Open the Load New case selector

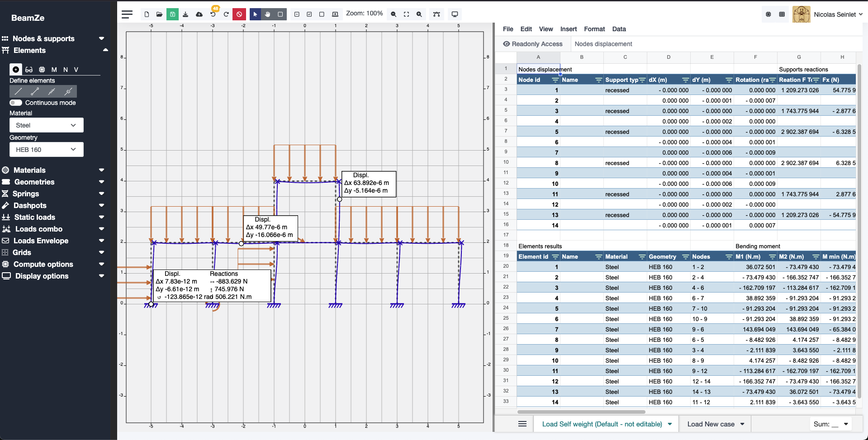tap(715, 424)
